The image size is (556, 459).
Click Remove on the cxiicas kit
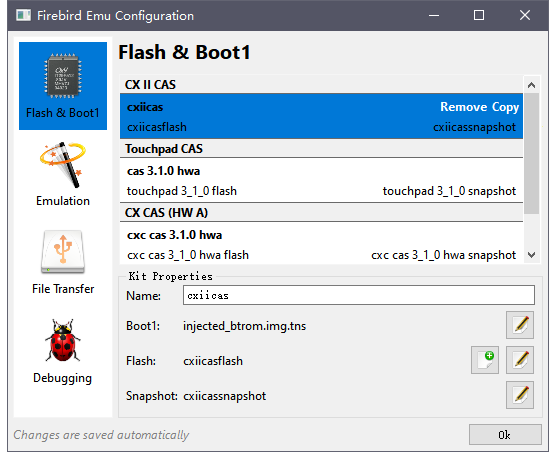[464, 107]
